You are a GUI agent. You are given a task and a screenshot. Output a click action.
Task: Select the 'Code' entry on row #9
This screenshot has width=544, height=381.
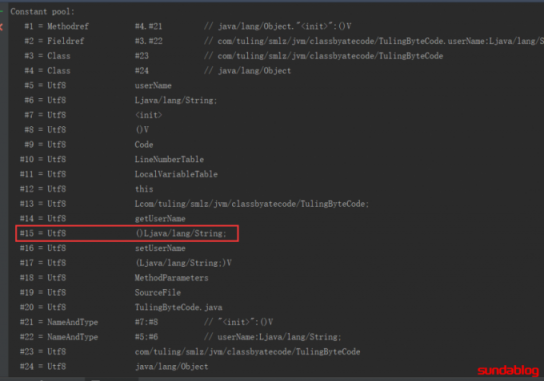[x=144, y=145]
